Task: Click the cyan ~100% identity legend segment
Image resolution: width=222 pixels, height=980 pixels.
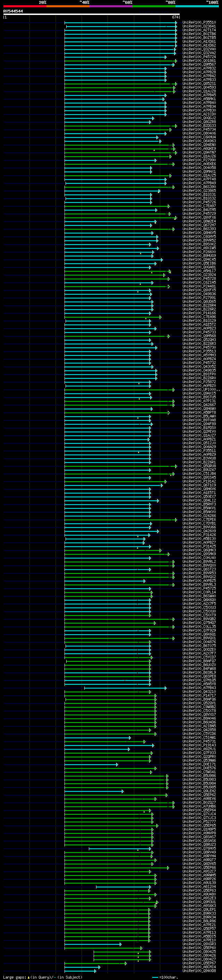Action: tap(197, 6)
